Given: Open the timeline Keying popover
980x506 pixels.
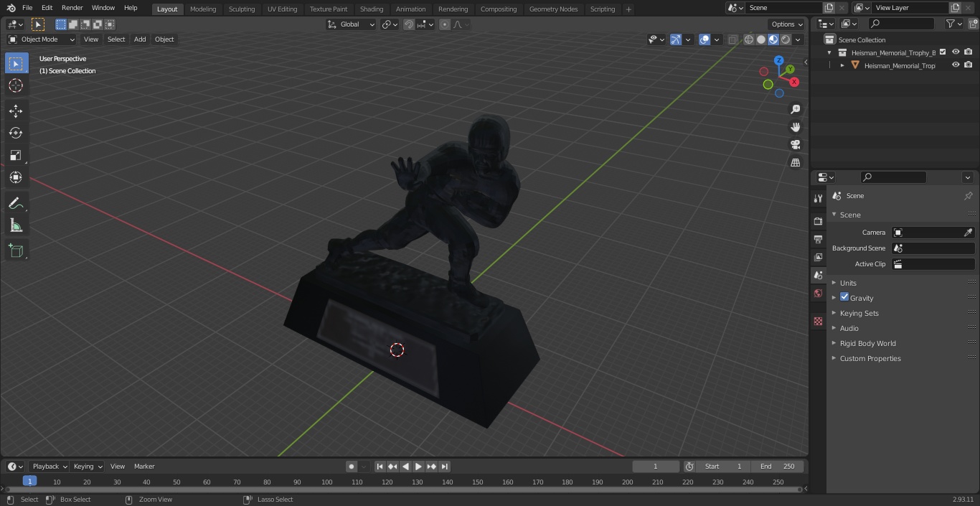Looking at the screenshot, I should tap(88, 467).
